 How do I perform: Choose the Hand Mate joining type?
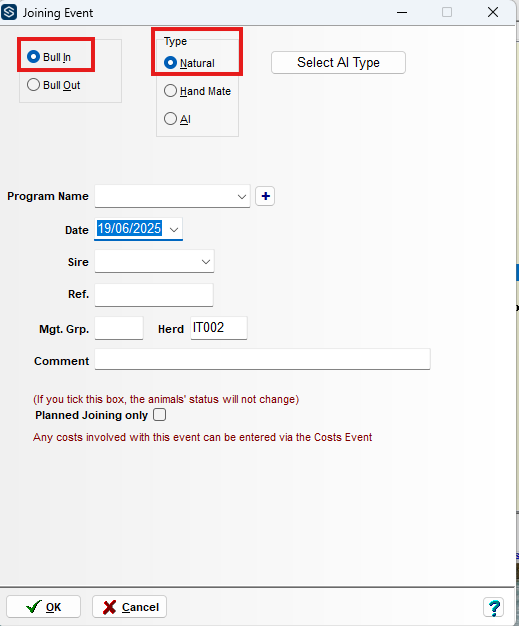(x=170, y=91)
